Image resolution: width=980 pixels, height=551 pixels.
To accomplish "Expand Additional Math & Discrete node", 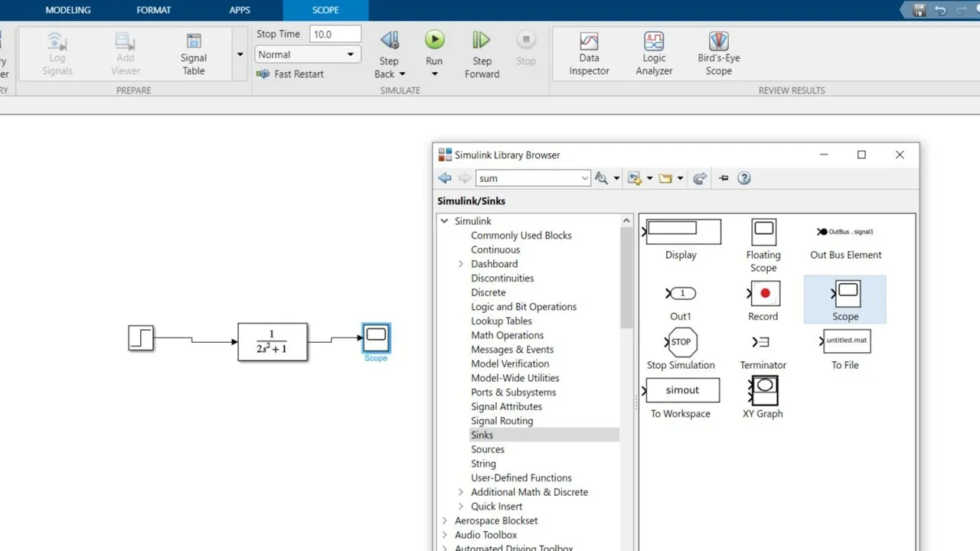I will (461, 492).
